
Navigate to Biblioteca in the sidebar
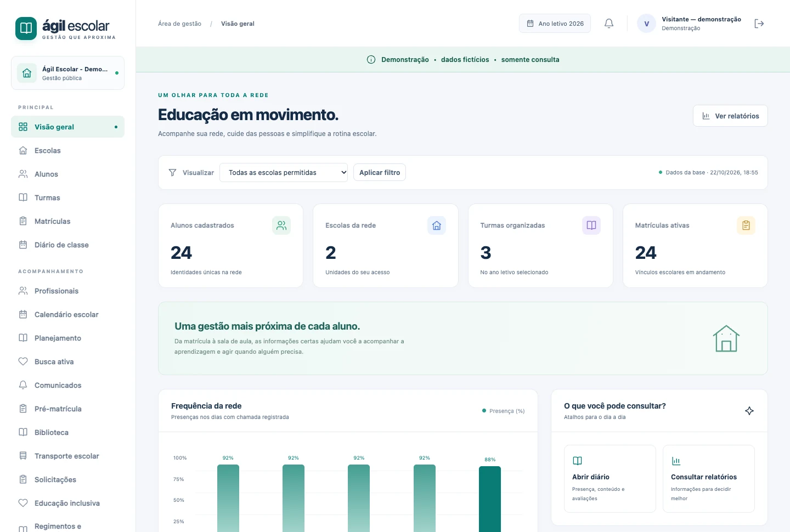point(68,432)
